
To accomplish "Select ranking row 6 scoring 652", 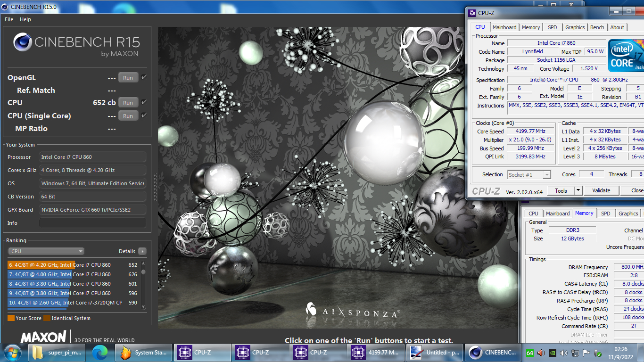I will click(x=73, y=265).
